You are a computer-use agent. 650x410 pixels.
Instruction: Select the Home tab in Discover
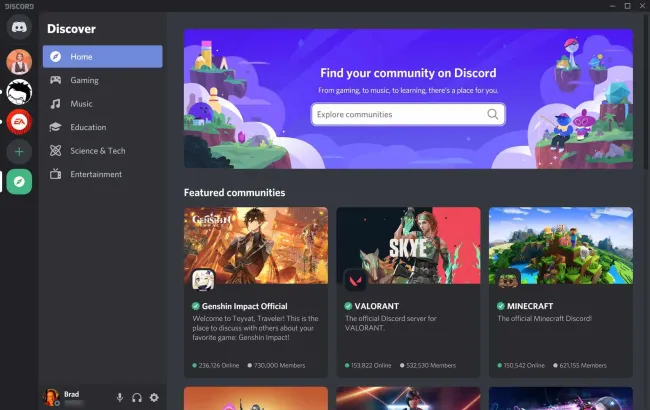click(x=102, y=56)
